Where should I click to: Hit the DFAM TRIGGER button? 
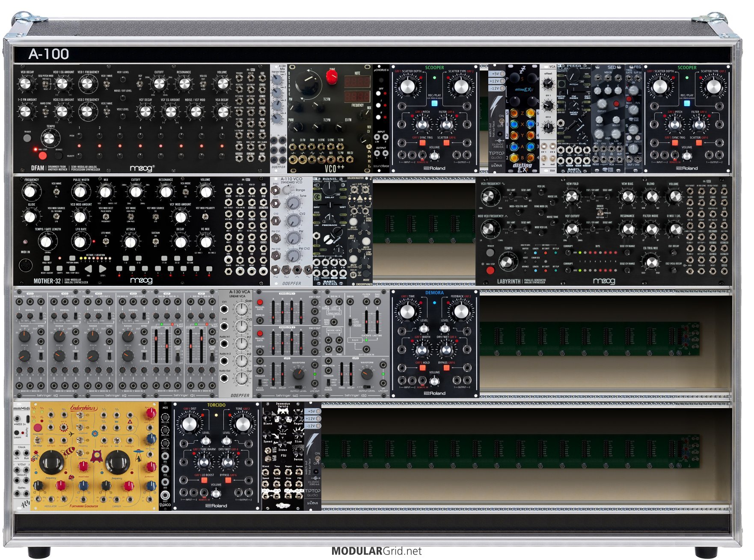click(x=27, y=138)
